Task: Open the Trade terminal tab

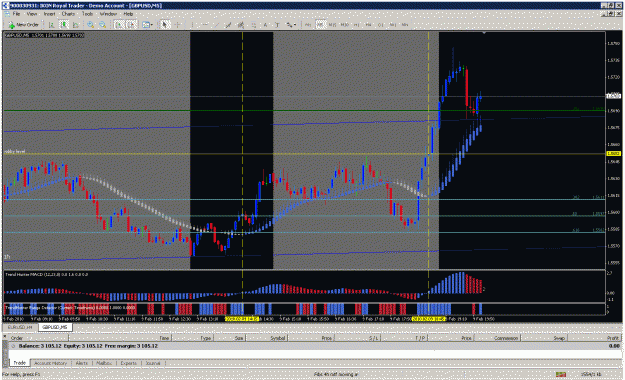Action: coord(20,363)
